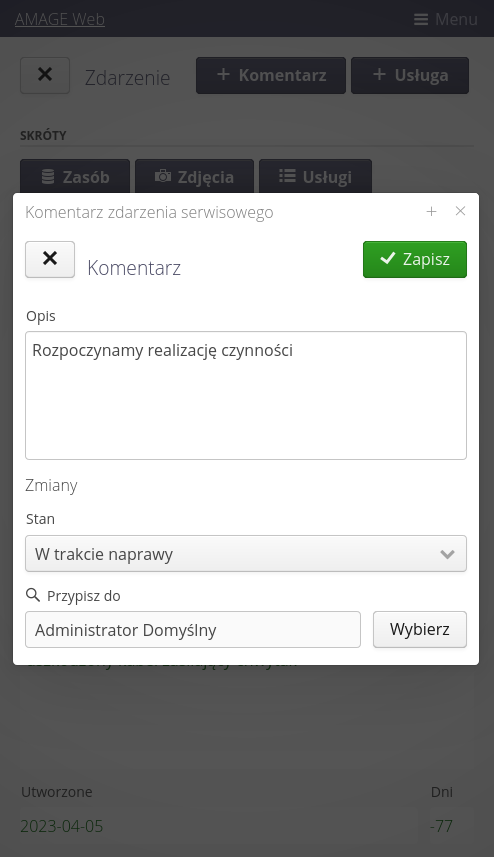Image resolution: width=494 pixels, height=857 pixels.
Task: Open the Stan dropdown showing W trakcie naprawy
Action: tap(246, 554)
